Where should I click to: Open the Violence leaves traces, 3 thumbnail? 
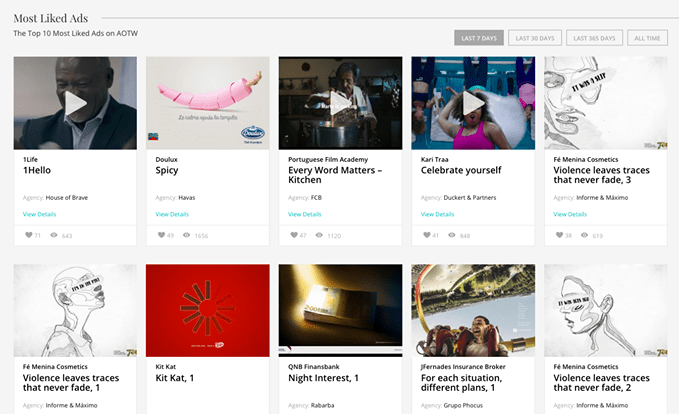[606, 103]
